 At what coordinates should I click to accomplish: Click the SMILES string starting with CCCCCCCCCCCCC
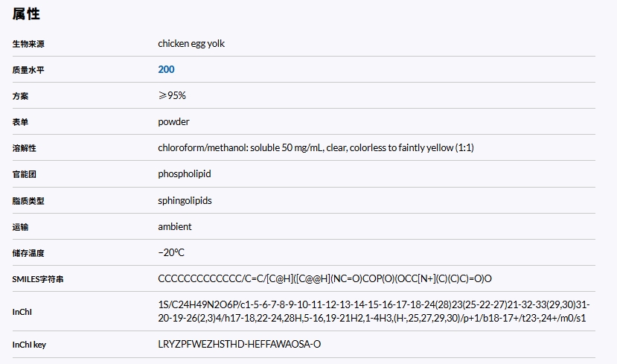click(325, 278)
